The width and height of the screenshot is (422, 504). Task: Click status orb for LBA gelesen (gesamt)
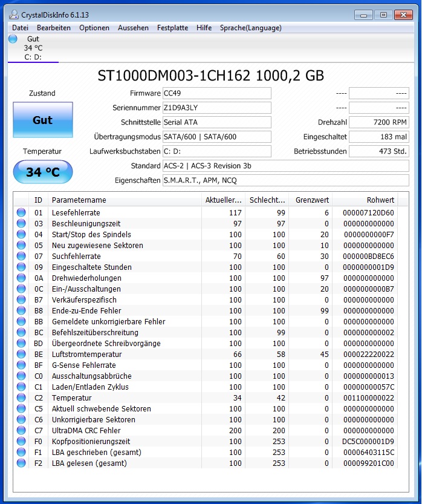tap(21, 463)
